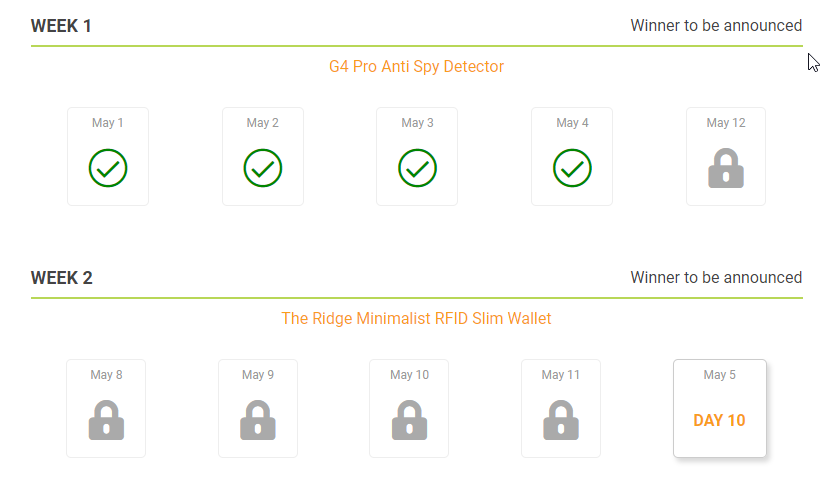Select the May 10 date label
The height and width of the screenshot is (495, 822).
409,375
